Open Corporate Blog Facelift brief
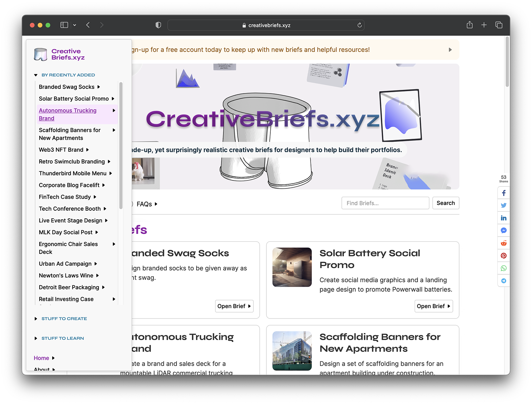The image size is (532, 404). point(72,185)
